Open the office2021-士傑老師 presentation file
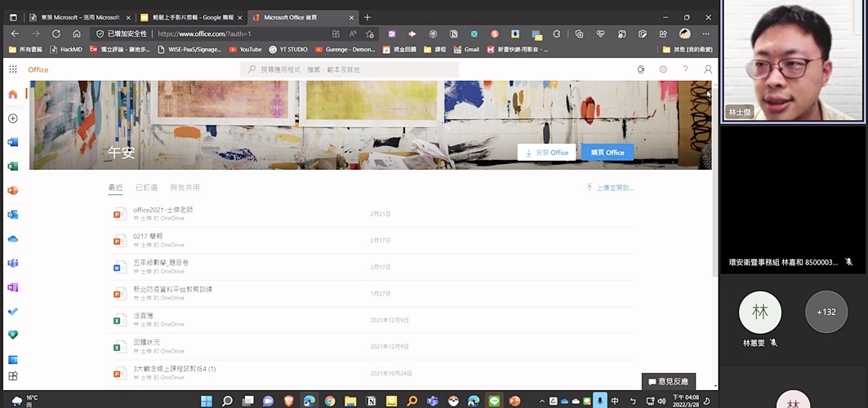Screen dimensions: 868x408 point(162,210)
